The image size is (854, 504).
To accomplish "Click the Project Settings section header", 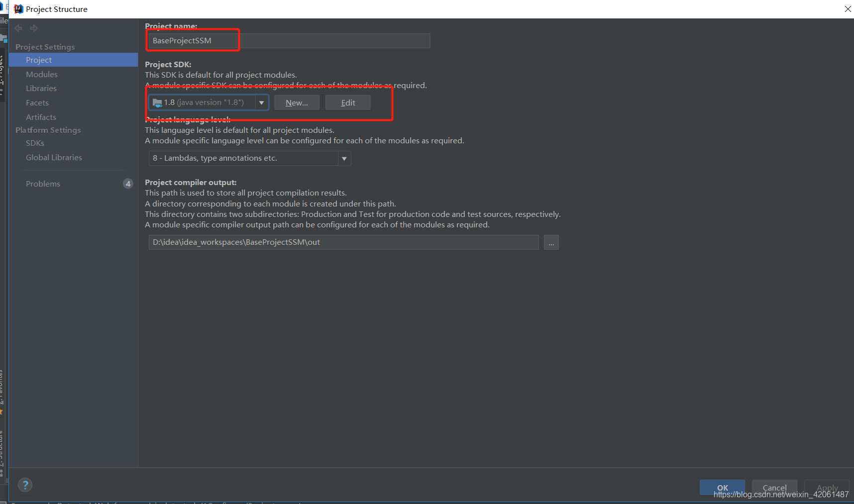I will (x=45, y=47).
